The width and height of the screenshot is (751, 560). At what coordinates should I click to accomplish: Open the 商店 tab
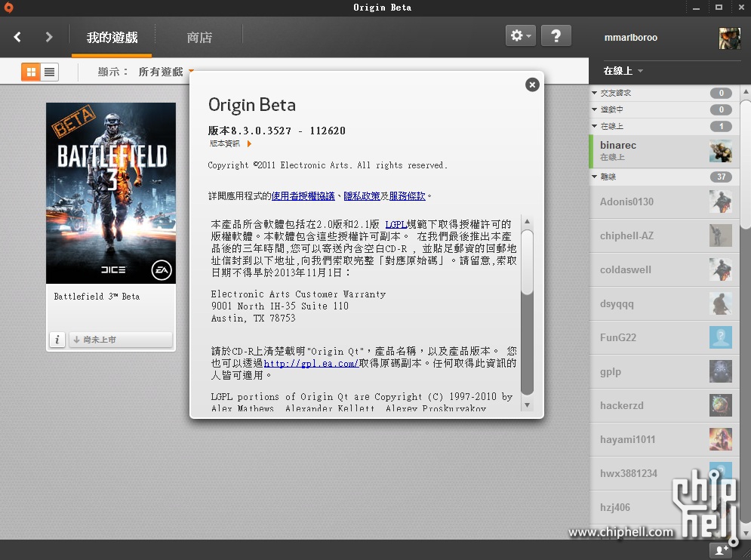click(x=199, y=38)
